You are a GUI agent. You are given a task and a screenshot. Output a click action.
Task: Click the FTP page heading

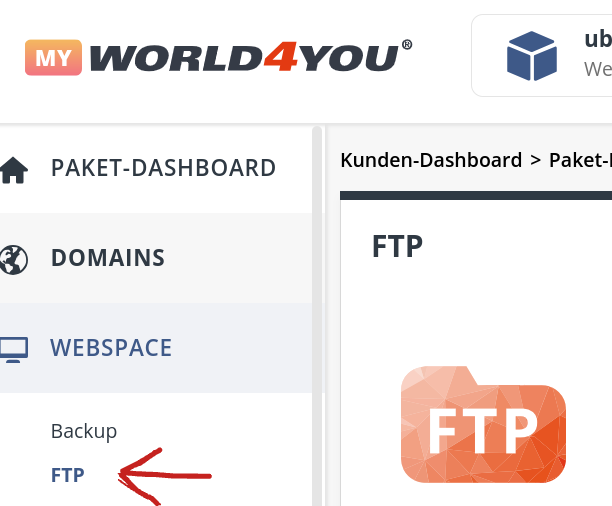[x=397, y=246]
